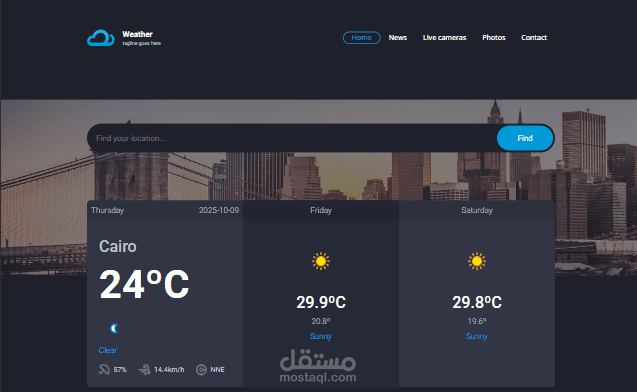The width and height of the screenshot is (637, 392).
Task: Click the moon icon under 24°C
Action: click(114, 328)
